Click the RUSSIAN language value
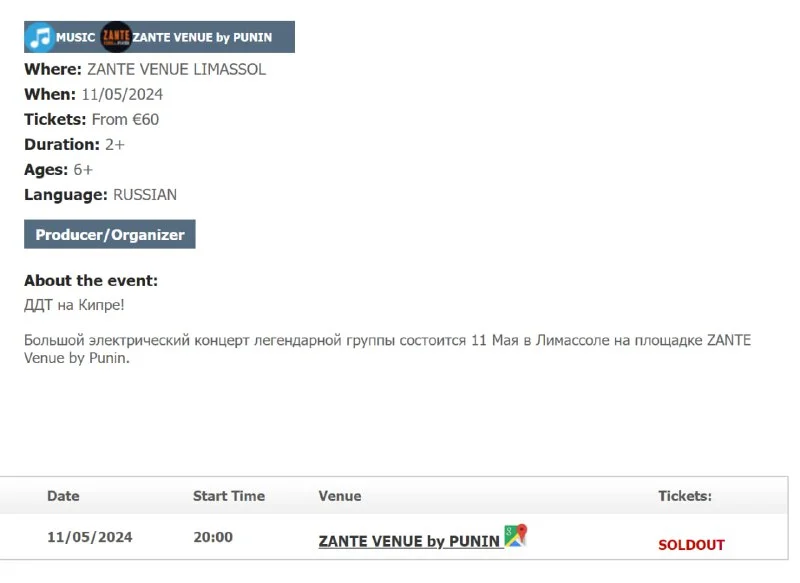Screen dimensions: 800x583 [145, 195]
